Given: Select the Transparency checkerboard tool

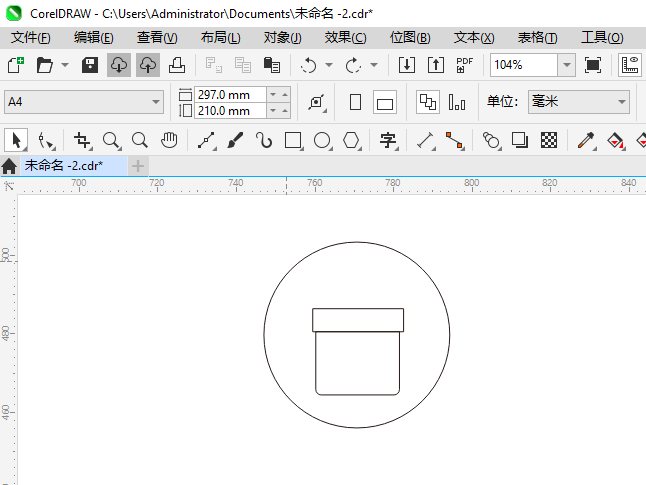Looking at the screenshot, I should click(x=549, y=141).
